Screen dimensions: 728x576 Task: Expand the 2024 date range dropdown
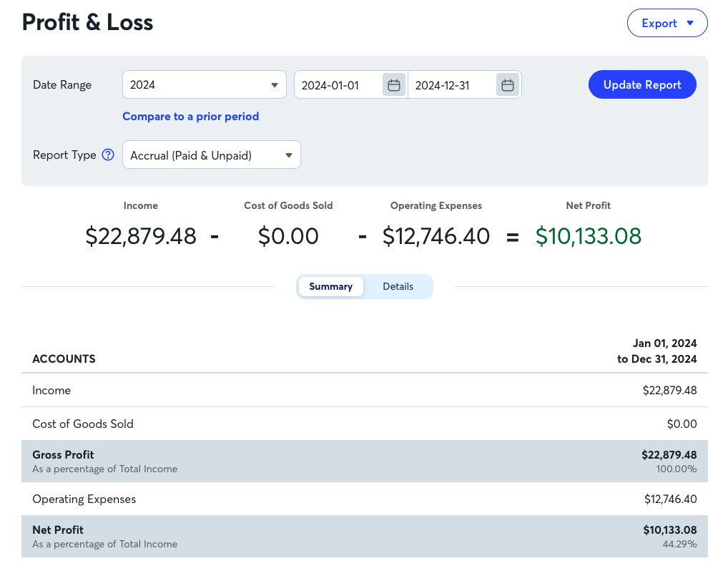pos(204,85)
